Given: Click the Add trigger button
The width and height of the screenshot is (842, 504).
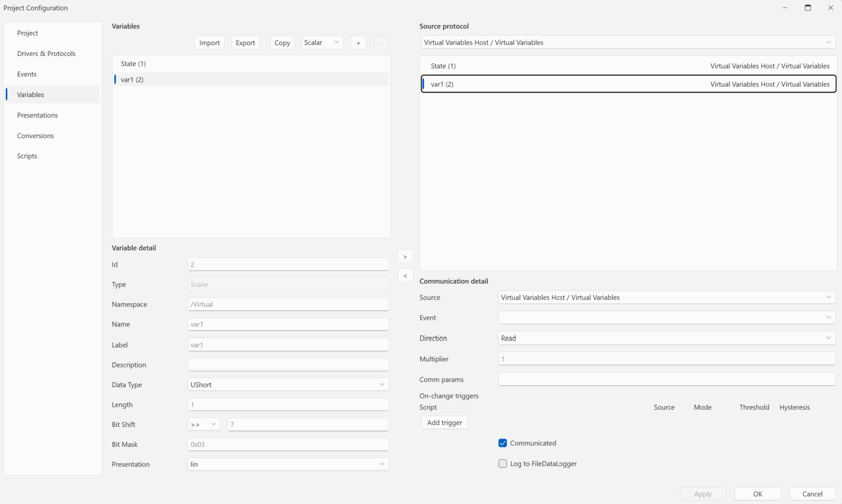Looking at the screenshot, I should click(x=444, y=422).
